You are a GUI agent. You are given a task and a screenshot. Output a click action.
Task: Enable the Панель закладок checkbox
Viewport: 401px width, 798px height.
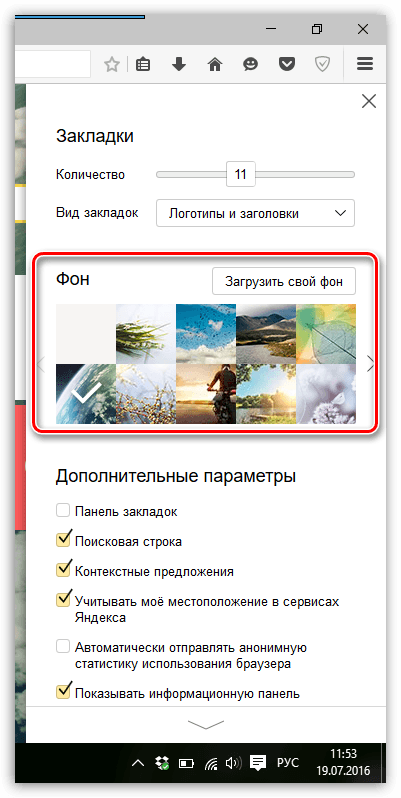coord(63,510)
